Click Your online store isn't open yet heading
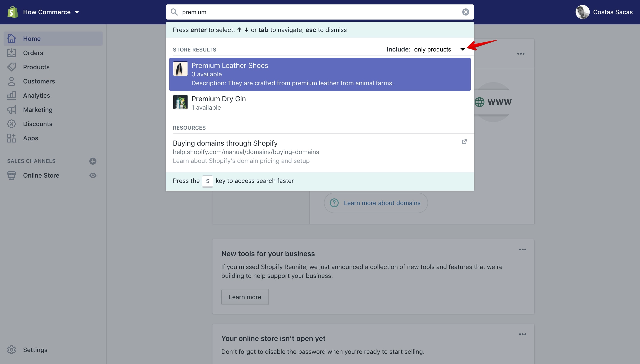 [x=273, y=338]
